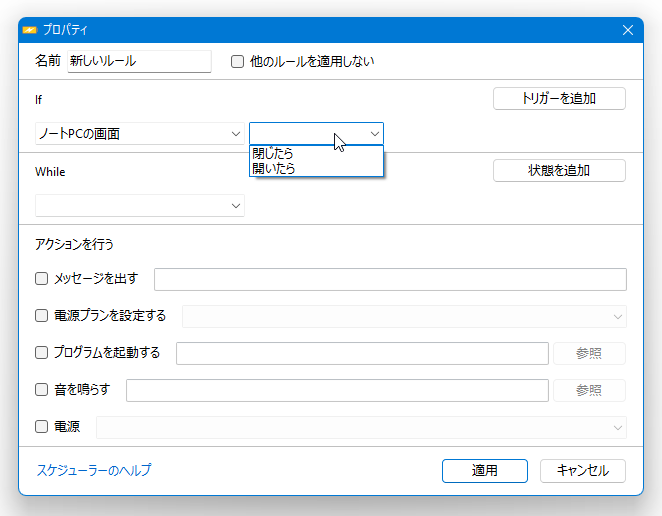
Task: Click the message text input field
Action: click(390, 280)
